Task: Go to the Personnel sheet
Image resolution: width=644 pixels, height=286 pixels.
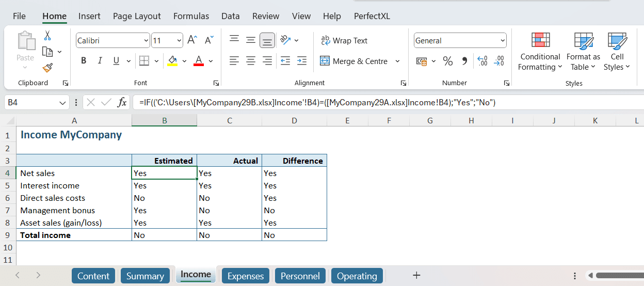Action: (300, 276)
